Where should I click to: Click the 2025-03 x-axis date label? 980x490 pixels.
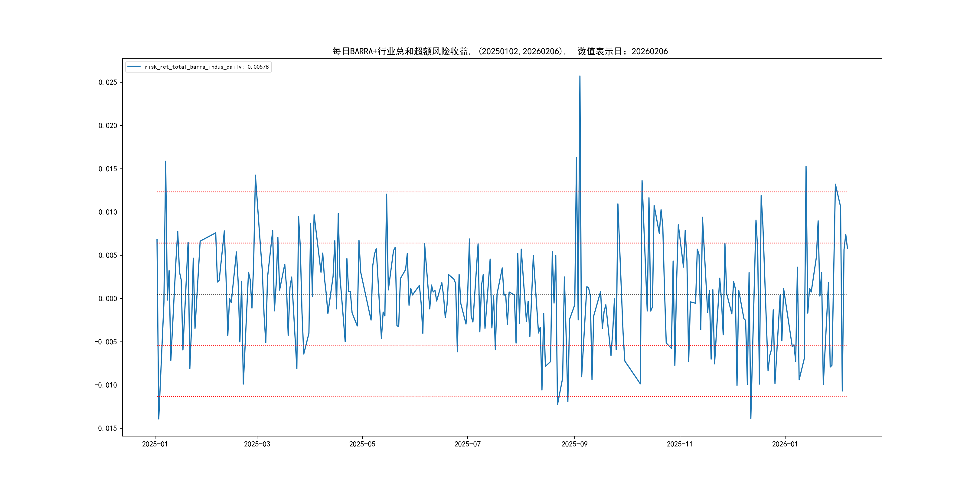(x=257, y=444)
